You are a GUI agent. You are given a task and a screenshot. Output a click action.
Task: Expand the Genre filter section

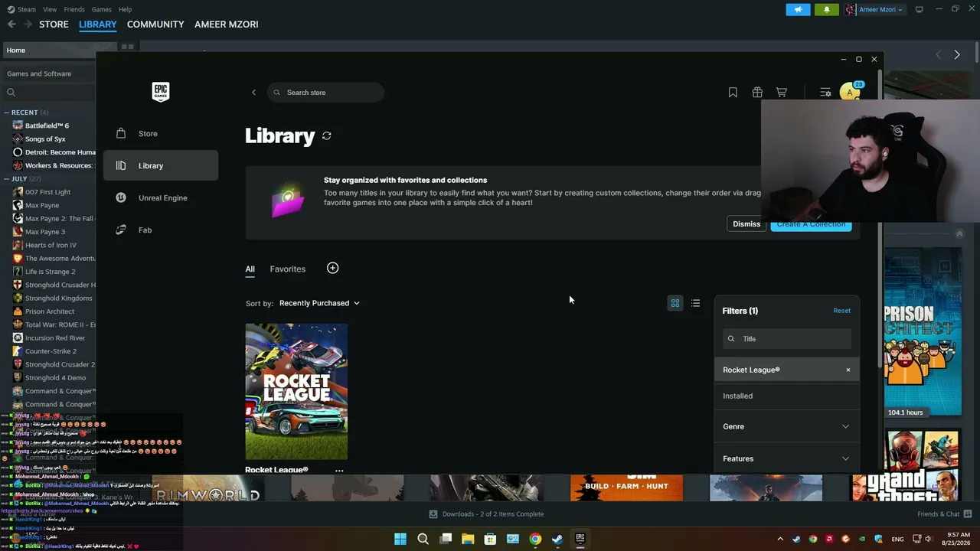pyautogui.click(x=787, y=426)
